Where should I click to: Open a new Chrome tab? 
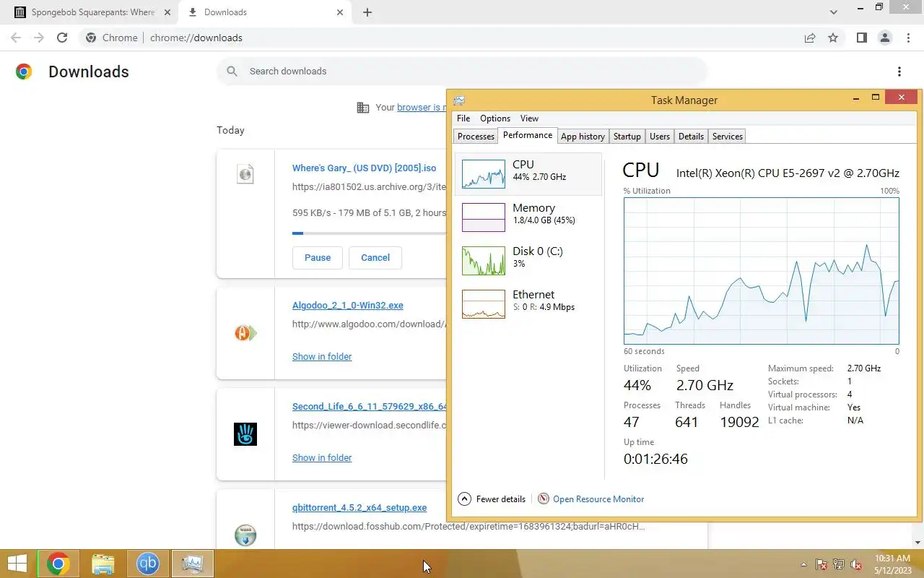point(367,12)
